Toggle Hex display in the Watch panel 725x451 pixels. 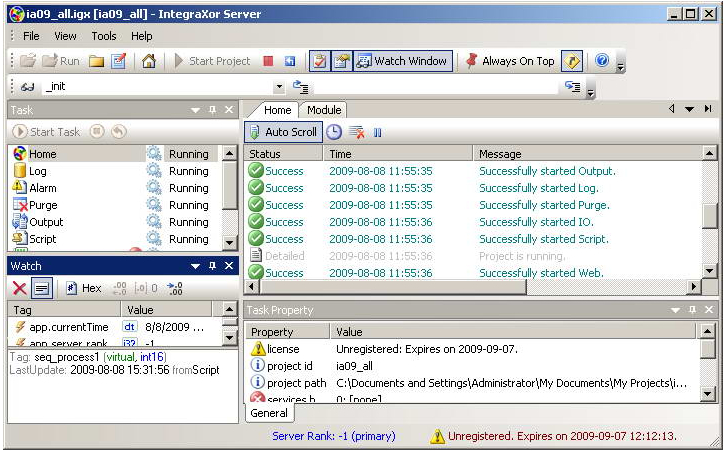[x=83, y=288]
